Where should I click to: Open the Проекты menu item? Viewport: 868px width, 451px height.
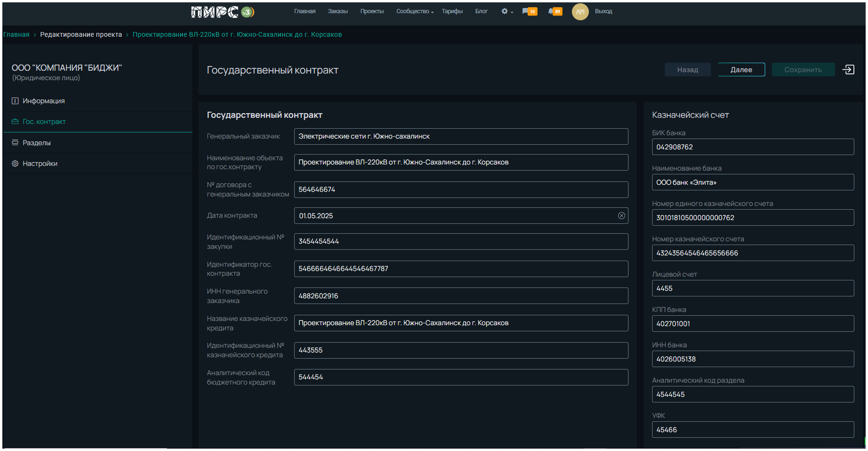pyautogui.click(x=372, y=11)
